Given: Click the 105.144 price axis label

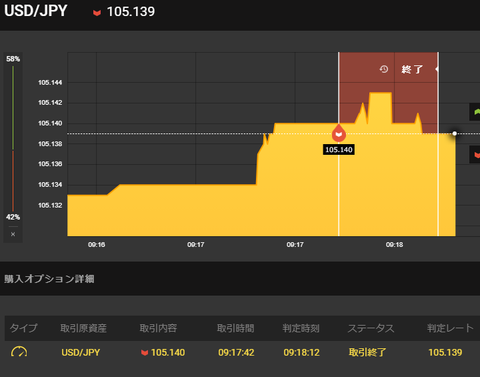Looking at the screenshot, I should 50,82.
